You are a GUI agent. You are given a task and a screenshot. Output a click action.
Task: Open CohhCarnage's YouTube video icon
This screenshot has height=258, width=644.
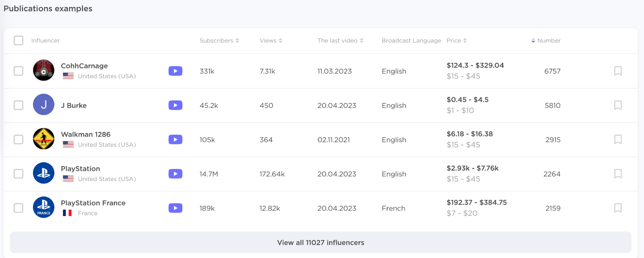pos(175,71)
